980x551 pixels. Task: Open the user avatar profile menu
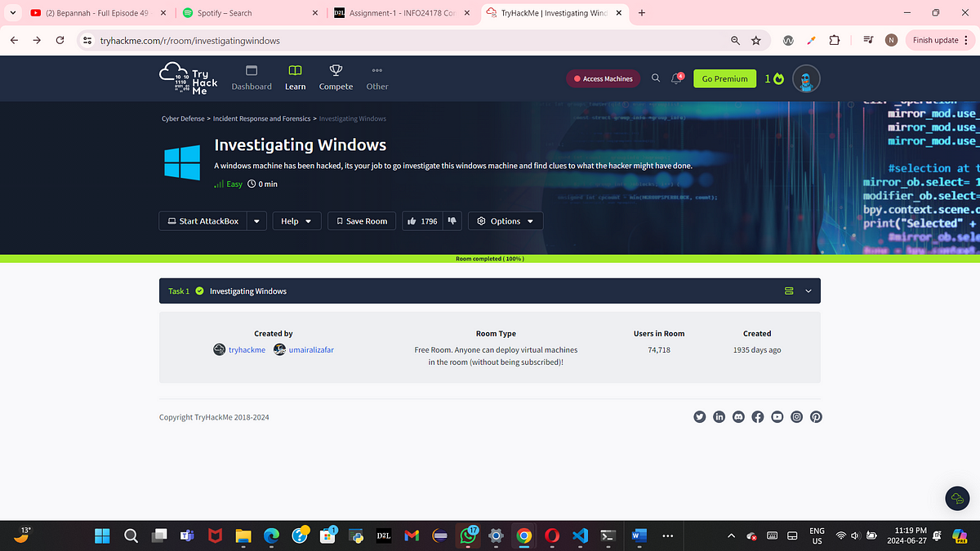[x=806, y=78]
